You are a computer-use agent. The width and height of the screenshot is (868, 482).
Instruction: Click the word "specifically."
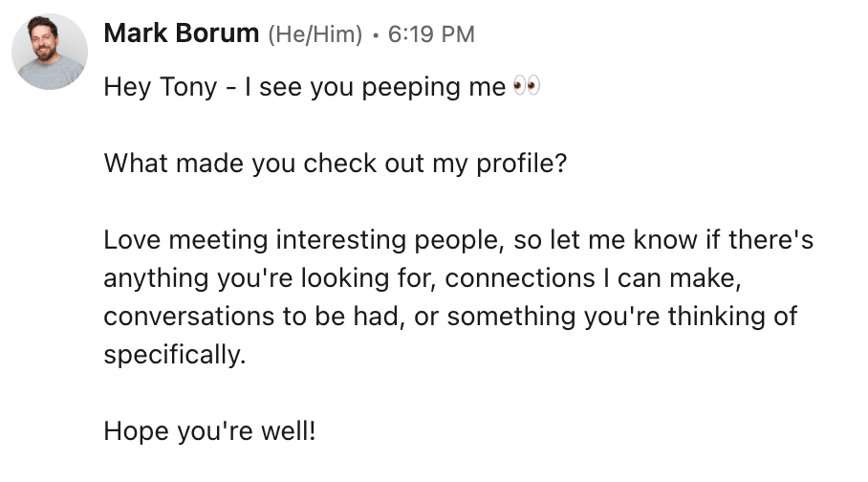tap(174, 355)
